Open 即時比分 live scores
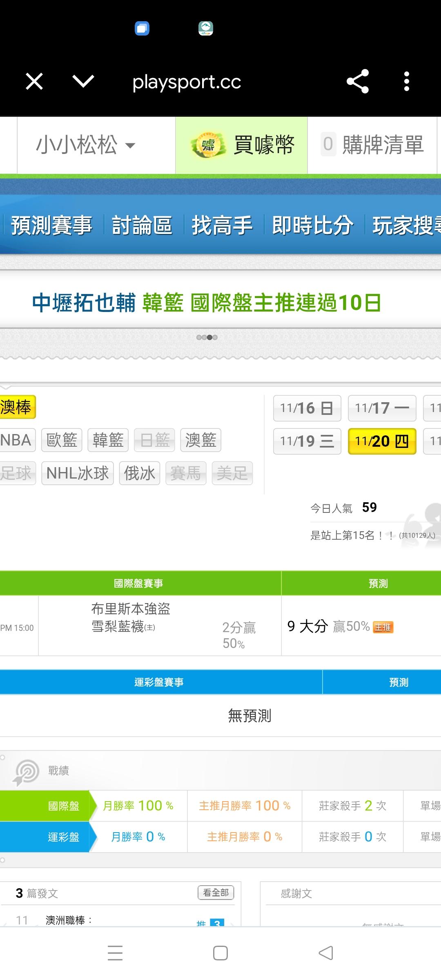The width and height of the screenshot is (441, 980). 313,225
